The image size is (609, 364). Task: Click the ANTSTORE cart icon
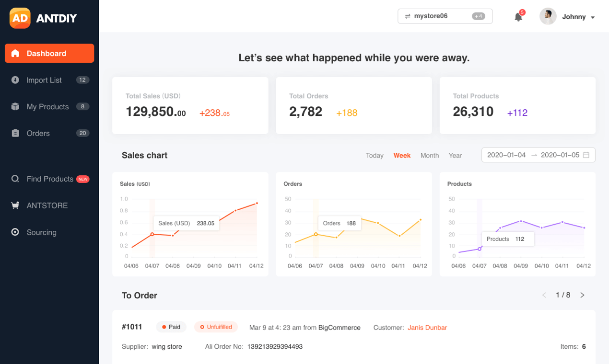(x=15, y=205)
